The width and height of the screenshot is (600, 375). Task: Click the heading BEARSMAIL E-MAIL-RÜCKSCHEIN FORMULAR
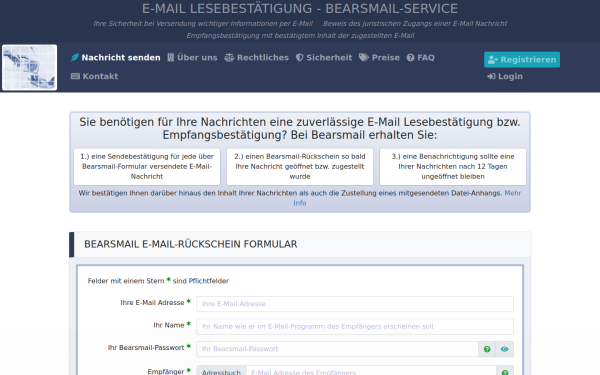click(191, 244)
